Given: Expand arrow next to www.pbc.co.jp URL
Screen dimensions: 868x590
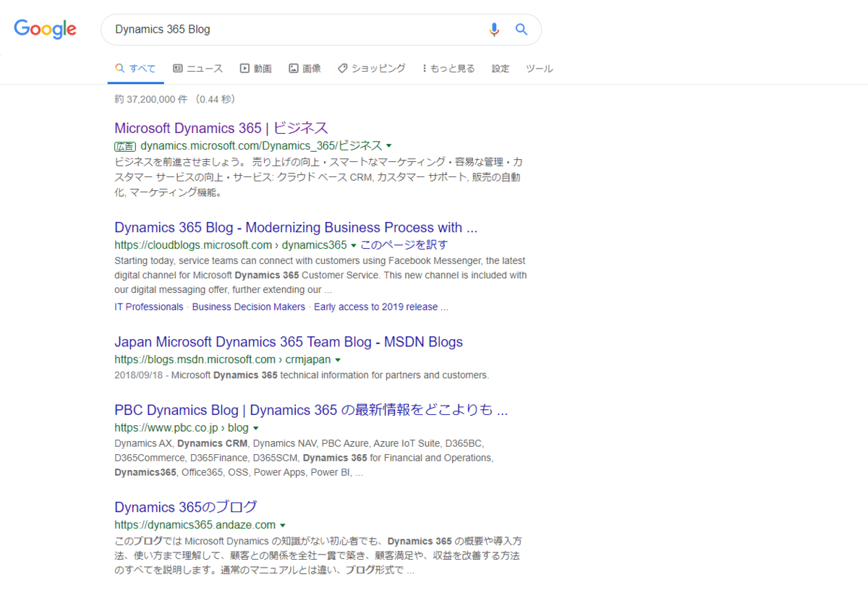Looking at the screenshot, I should coord(256,428).
